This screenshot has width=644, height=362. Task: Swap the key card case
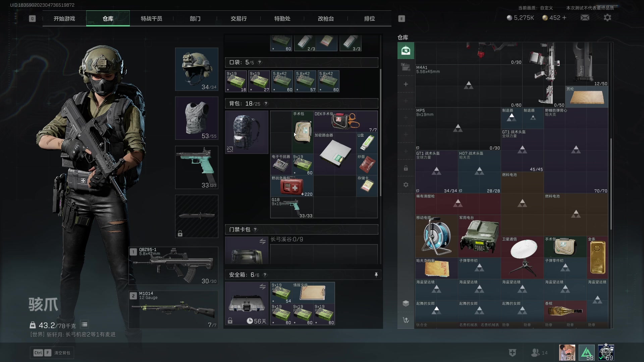(x=263, y=241)
